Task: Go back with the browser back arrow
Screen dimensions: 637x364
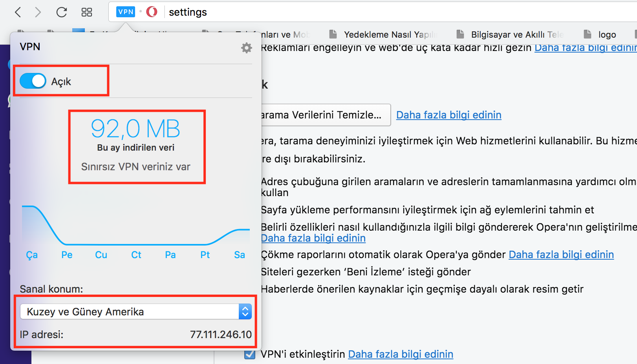Action: tap(18, 12)
